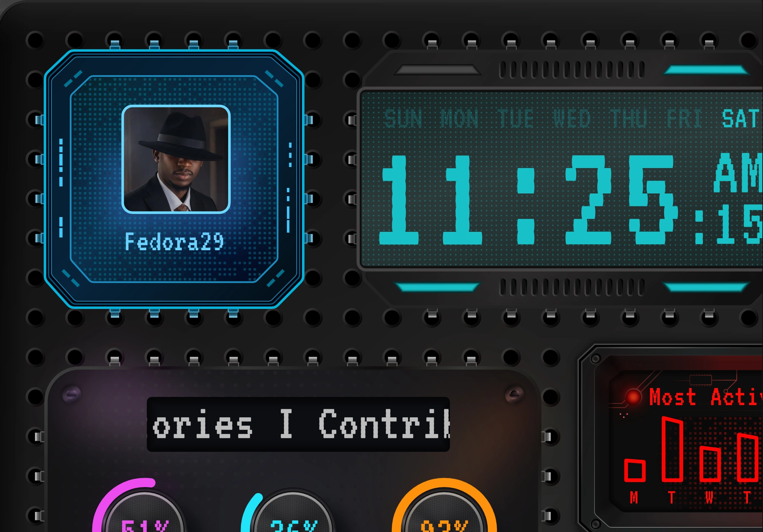763x532 pixels.
Task: Select the SUN day label
Action: [403, 119]
